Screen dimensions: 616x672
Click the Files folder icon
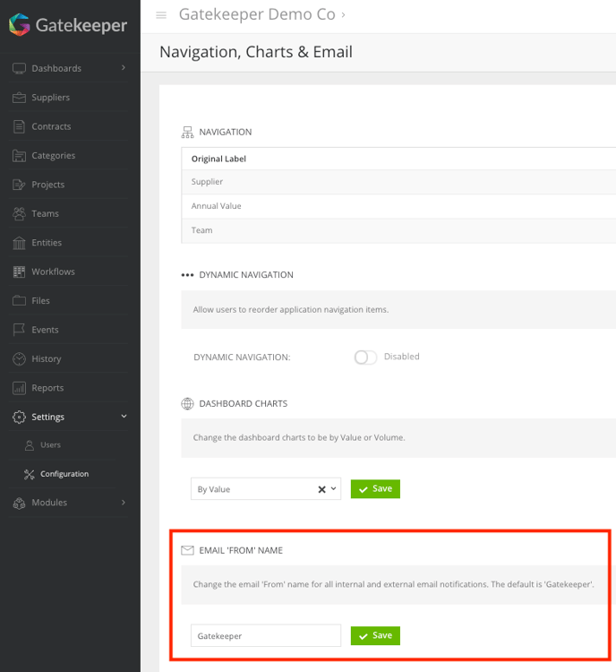[19, 300]
